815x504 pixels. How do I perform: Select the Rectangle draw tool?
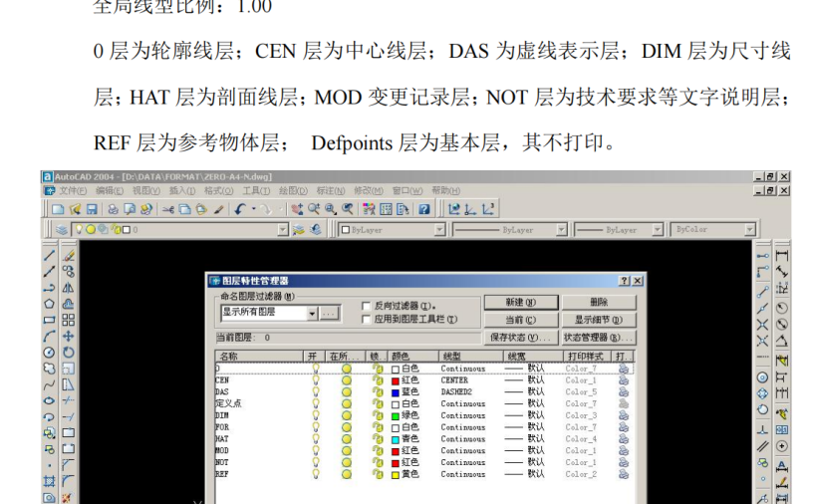point(50,320)
